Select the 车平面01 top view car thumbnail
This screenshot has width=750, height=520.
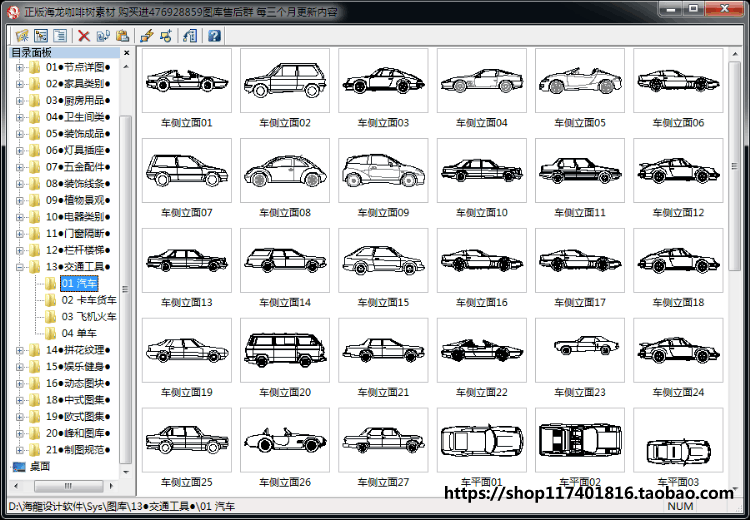pos(482,441)
